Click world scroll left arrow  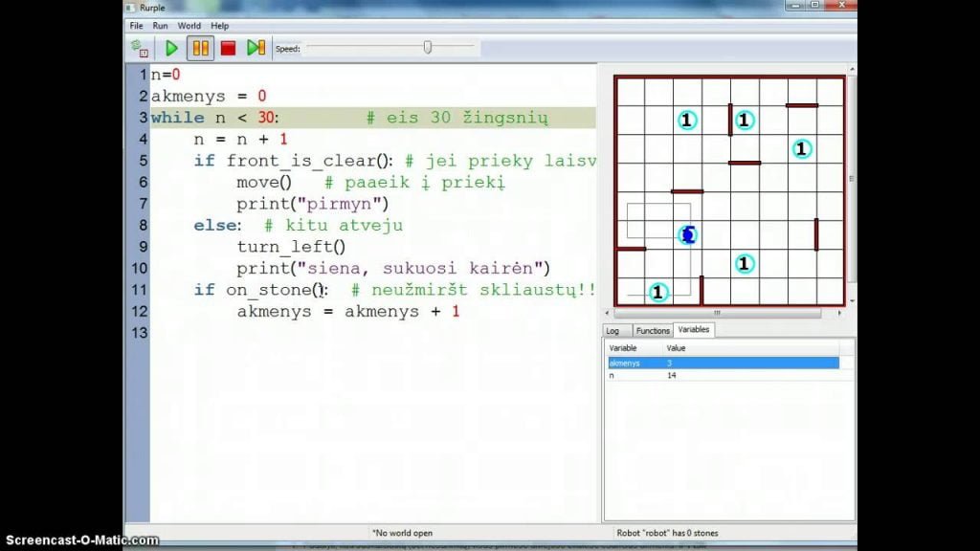tap(608, 313)
